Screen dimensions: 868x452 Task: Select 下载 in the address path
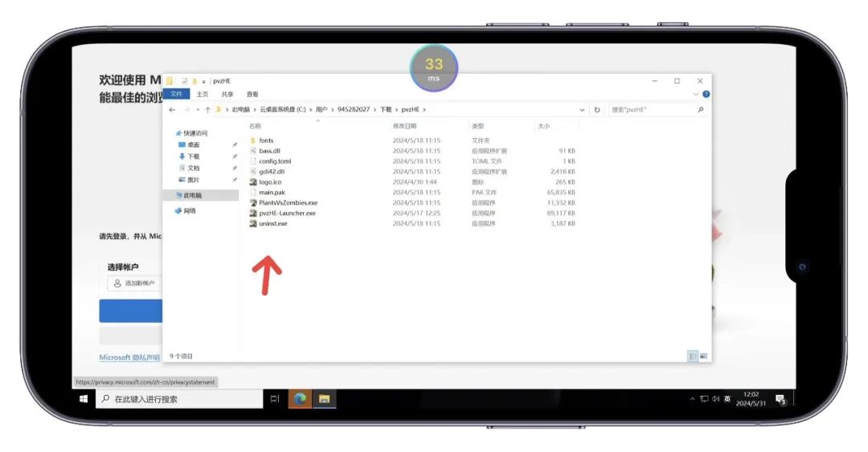tap(386, 109)
